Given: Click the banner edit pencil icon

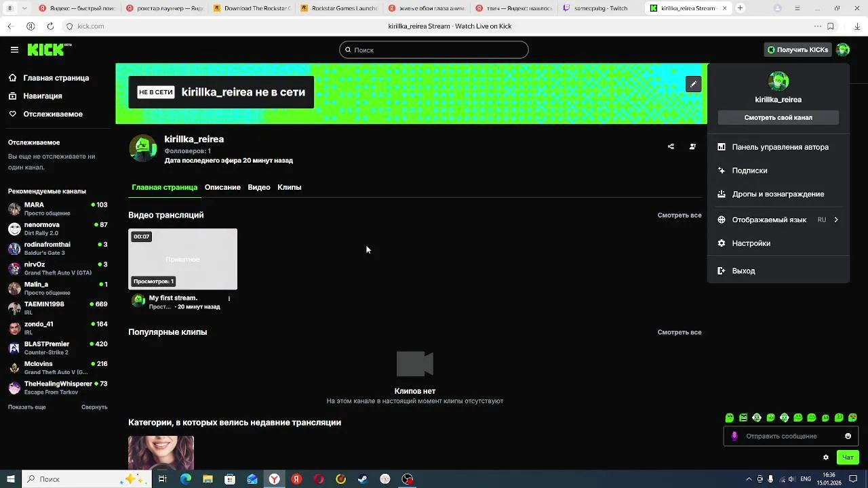Looking at the screenshot, I should (693, 84).
